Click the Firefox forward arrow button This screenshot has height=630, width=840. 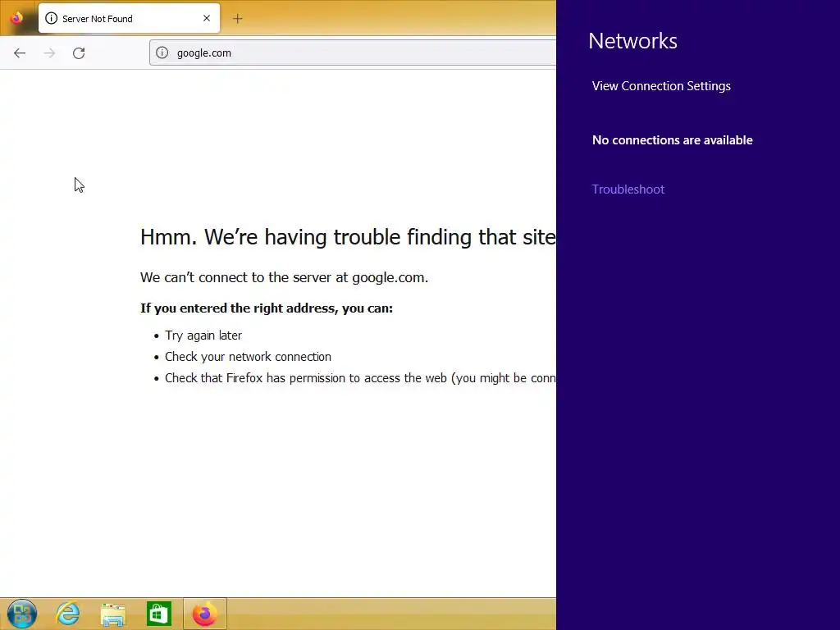click(x=49, y=53)
